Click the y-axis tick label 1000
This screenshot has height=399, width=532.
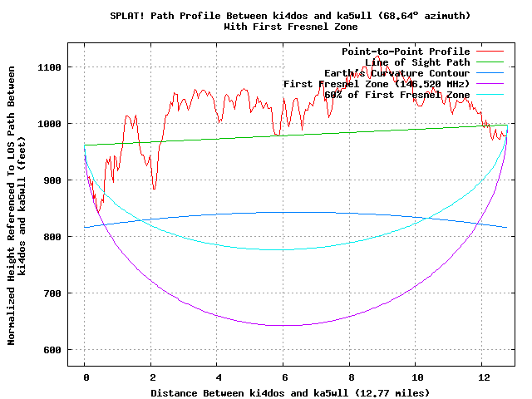(x=50, y=124)
